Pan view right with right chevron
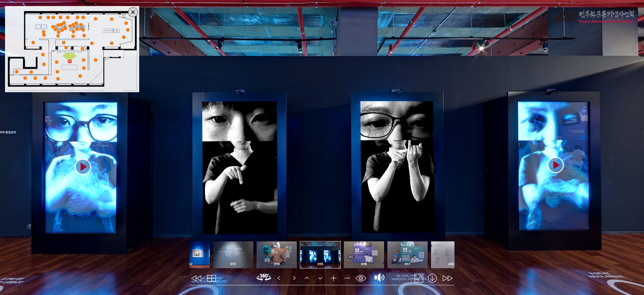 tap(294, 278)
